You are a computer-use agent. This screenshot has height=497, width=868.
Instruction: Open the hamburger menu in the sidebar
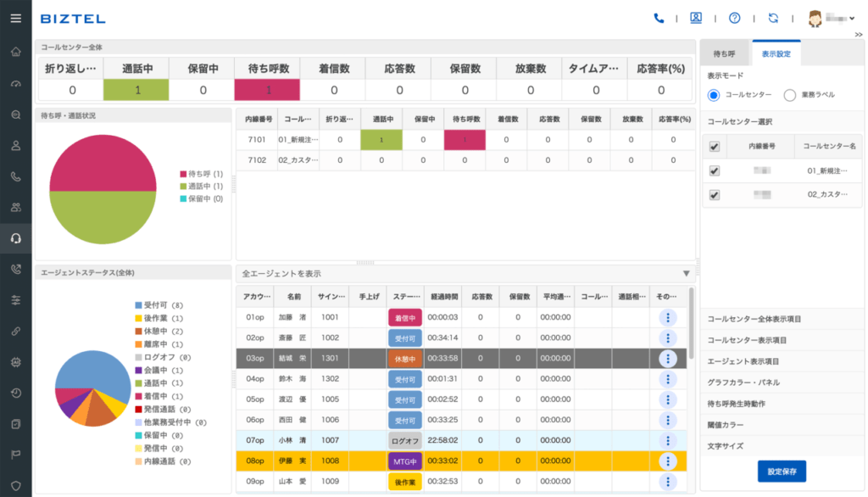click(x=15, y=19)
